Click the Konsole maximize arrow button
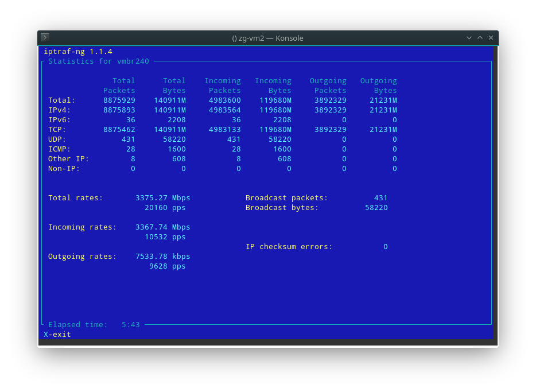Screen dimensions: 536x392 click(x=480, y=38)
